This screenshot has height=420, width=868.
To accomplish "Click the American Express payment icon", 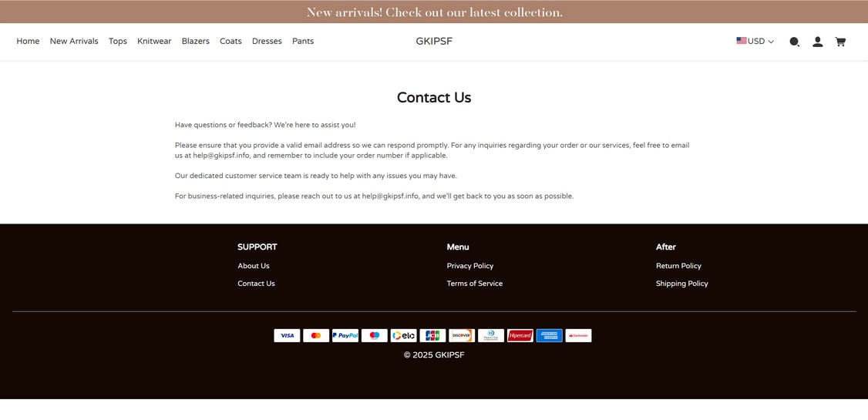I will (x=549, y=335).
